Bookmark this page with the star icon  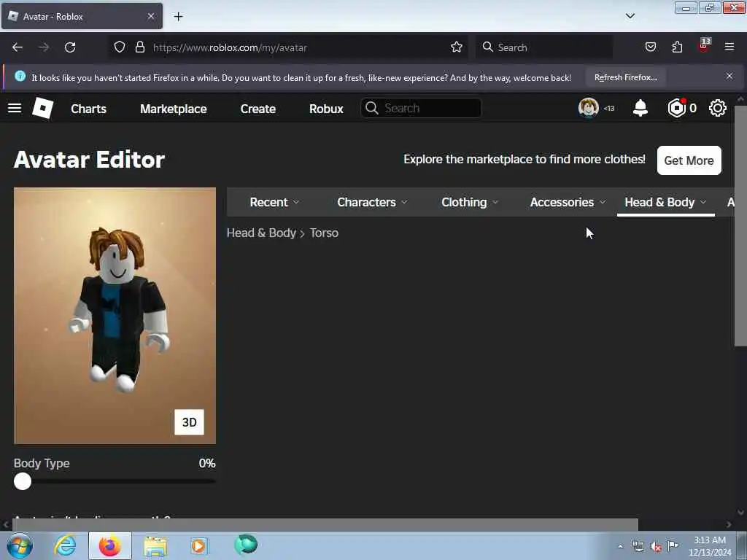tap(457, 47)
